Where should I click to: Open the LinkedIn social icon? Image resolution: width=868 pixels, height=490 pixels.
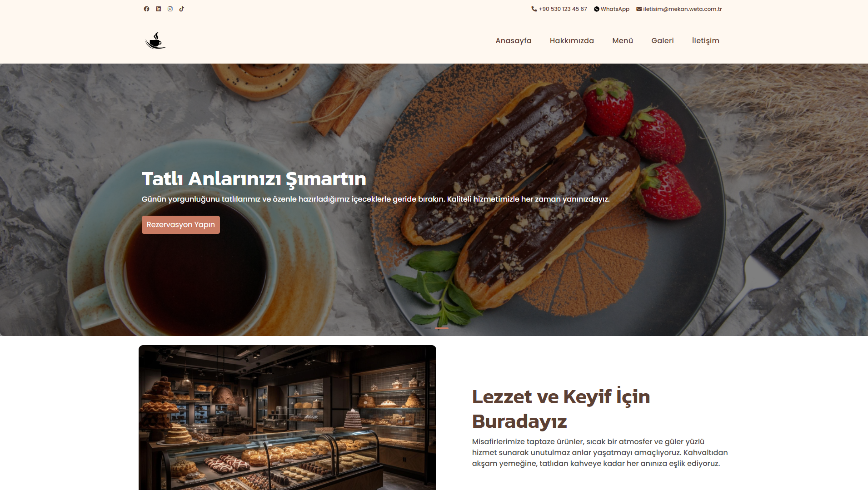pyautogui.click(x=159, y=9)
